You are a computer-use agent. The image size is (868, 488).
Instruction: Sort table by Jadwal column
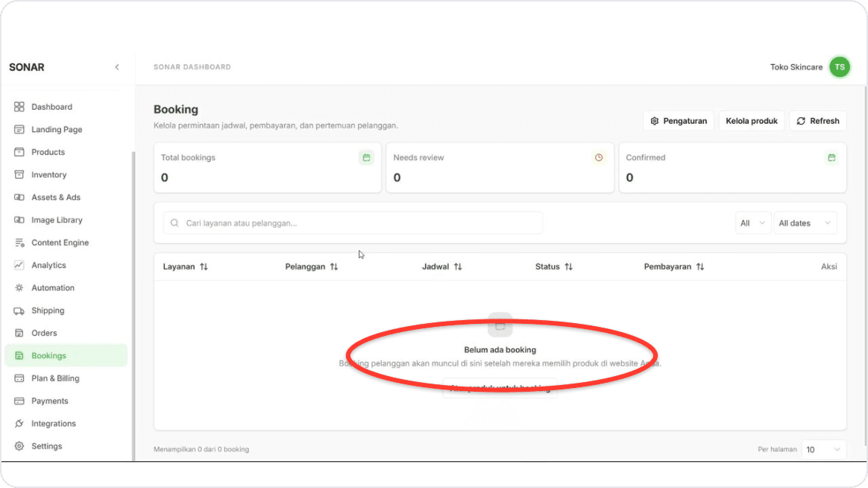coord(441,266)
